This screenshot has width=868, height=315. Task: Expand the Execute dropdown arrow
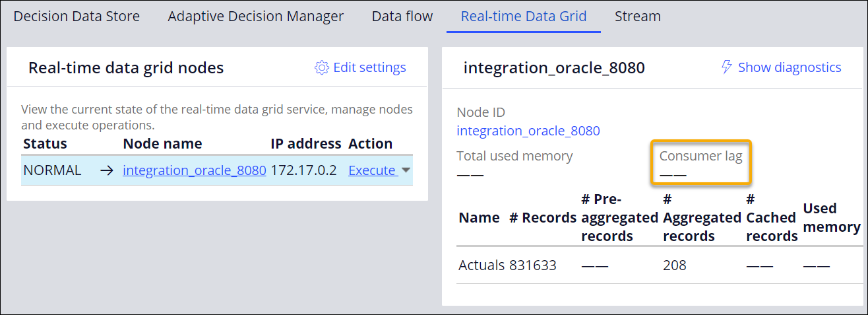(x=406, y=170)
